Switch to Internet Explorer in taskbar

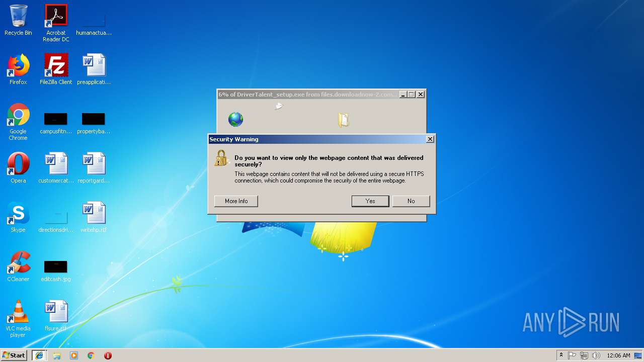coord(39,355)
